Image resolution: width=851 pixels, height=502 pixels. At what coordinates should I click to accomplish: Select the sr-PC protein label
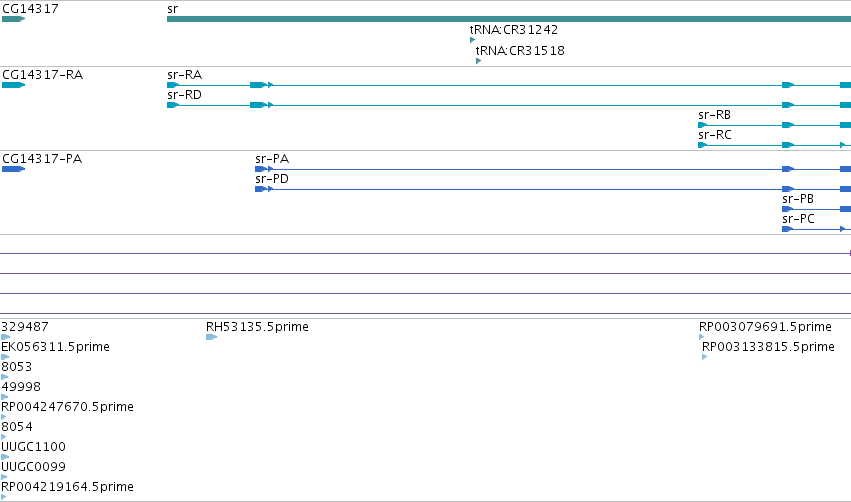(x=798, y=219)
